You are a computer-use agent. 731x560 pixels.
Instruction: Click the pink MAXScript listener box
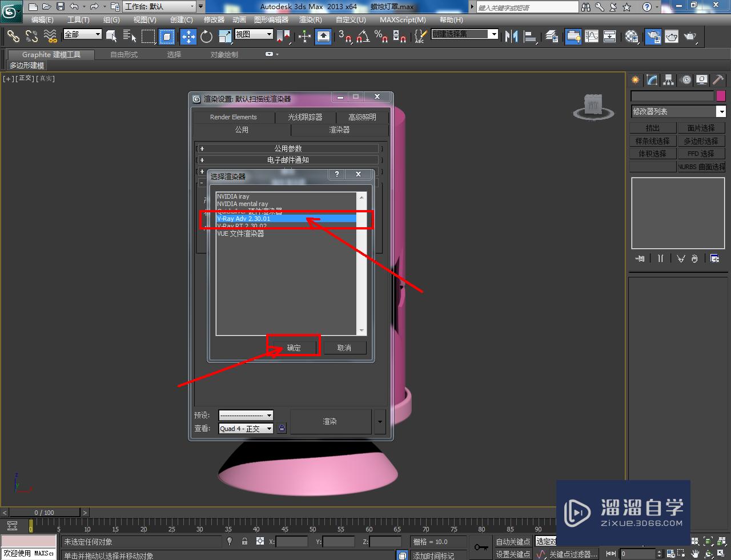point(29,541)
